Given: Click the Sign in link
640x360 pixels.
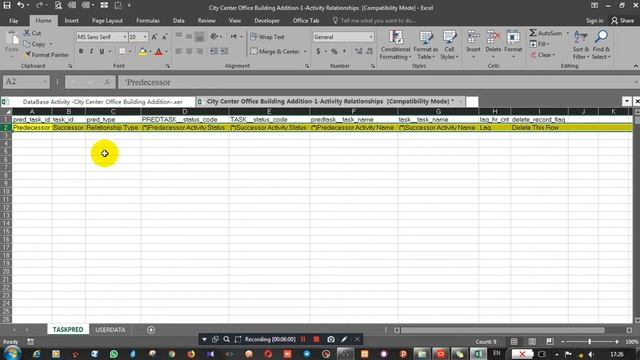Looking at the screenshot, I should tap(594, 20).
